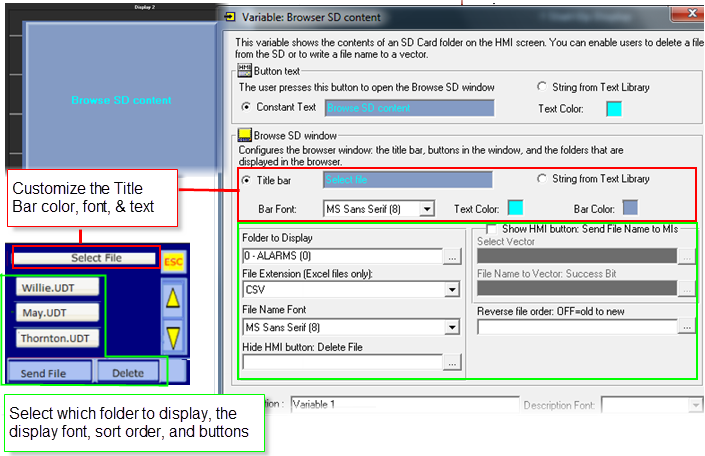Screen dimensions: 705x456
Task: Expand the Bar Font dropdown
Action: 427,209
